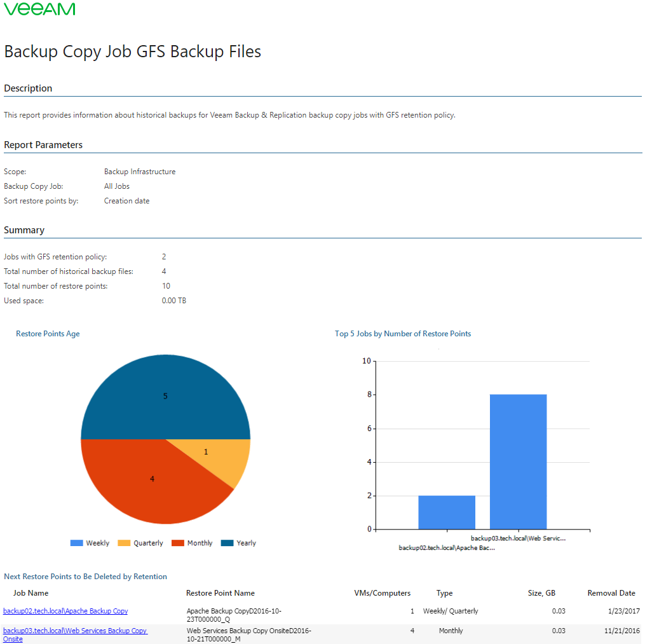Select the Yearly pie slice labeled 5

[x=165, y=396]
